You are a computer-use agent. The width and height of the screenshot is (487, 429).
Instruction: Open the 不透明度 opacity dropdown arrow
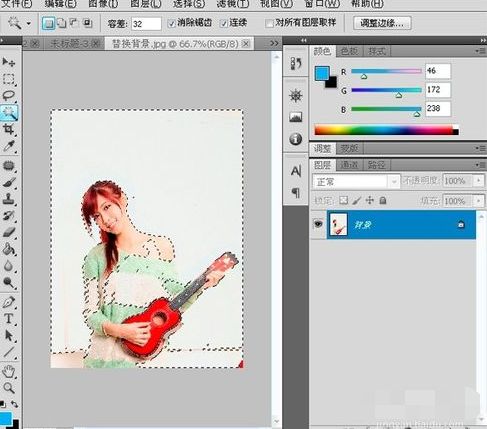(x=479, y=181)
